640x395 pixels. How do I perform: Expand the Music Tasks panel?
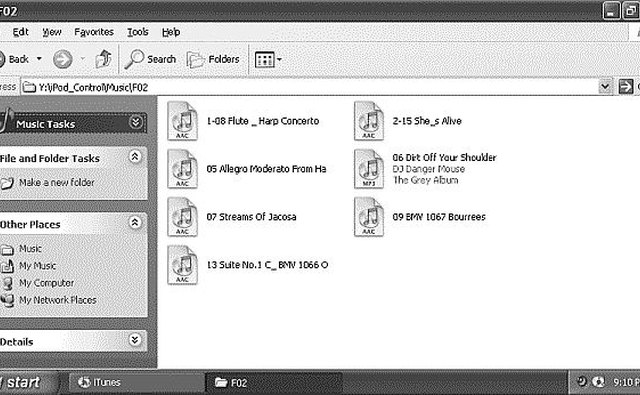136,122
